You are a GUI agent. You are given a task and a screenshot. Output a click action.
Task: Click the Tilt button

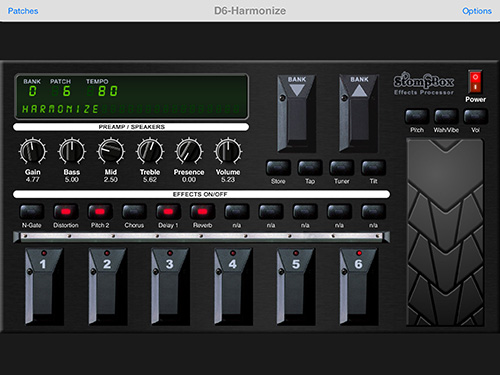[x=373, y=168]
